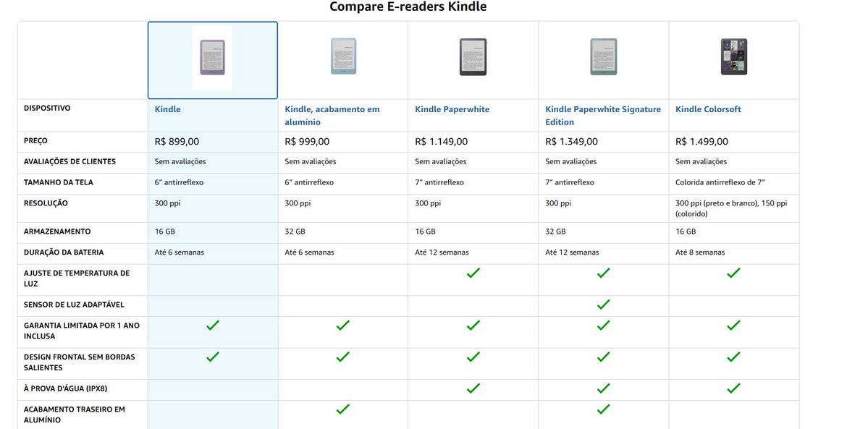Viewport: 868px width, 429px height.
Task: Click flush-front design checkmark for basic Kindle
Action: (213, 357)
